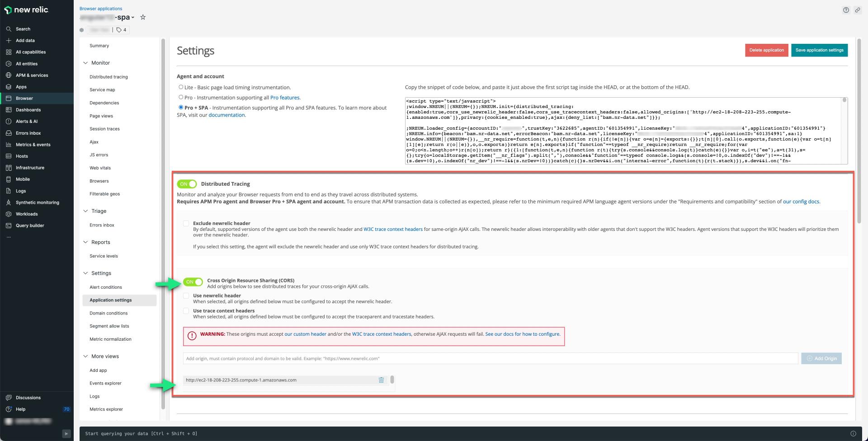Select the Lite instrumentation radio button
This screenshot has width=868, height=441.
pos(180,87)
